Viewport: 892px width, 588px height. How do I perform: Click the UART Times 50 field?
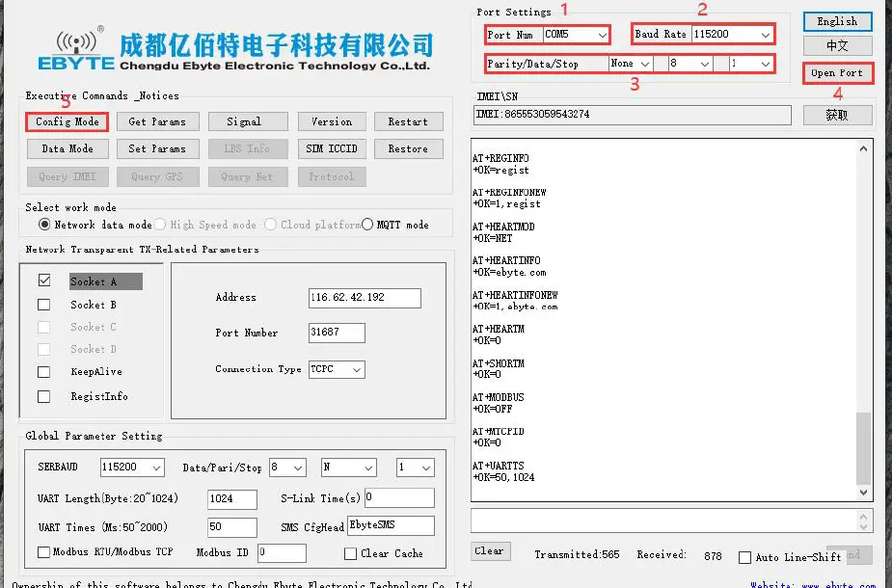pyautogui.click(x=232, y=527)
